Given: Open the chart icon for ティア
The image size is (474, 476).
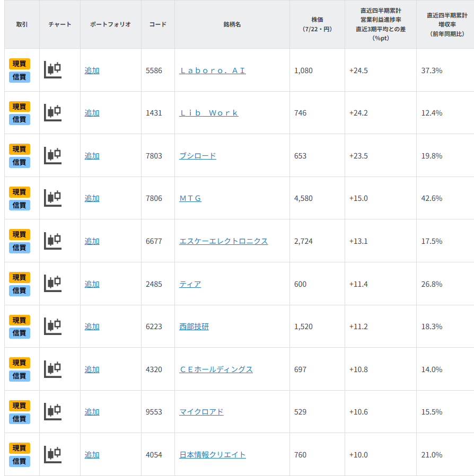Looking at the screenshot, I should click(x=52, y=283).
